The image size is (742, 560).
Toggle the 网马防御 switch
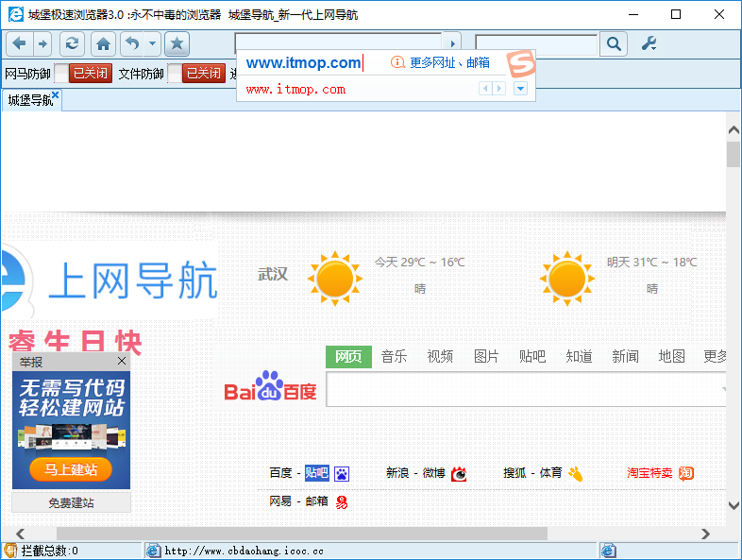[x=83, y=74]
